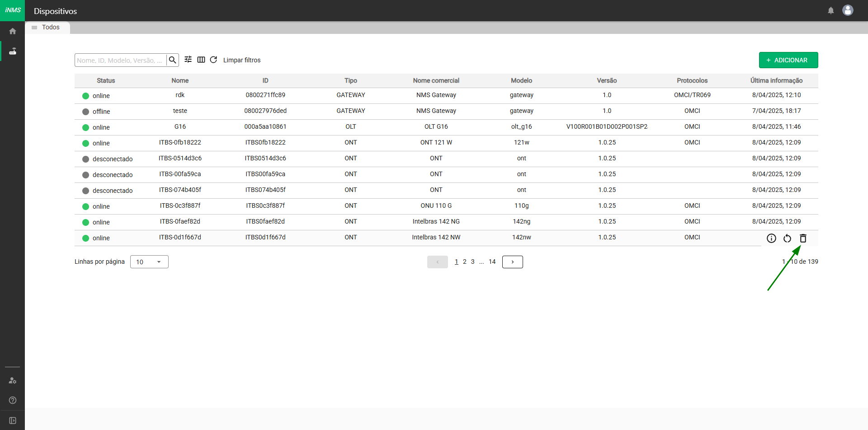
Task: Focus the device search field
Action: point(121,60)
